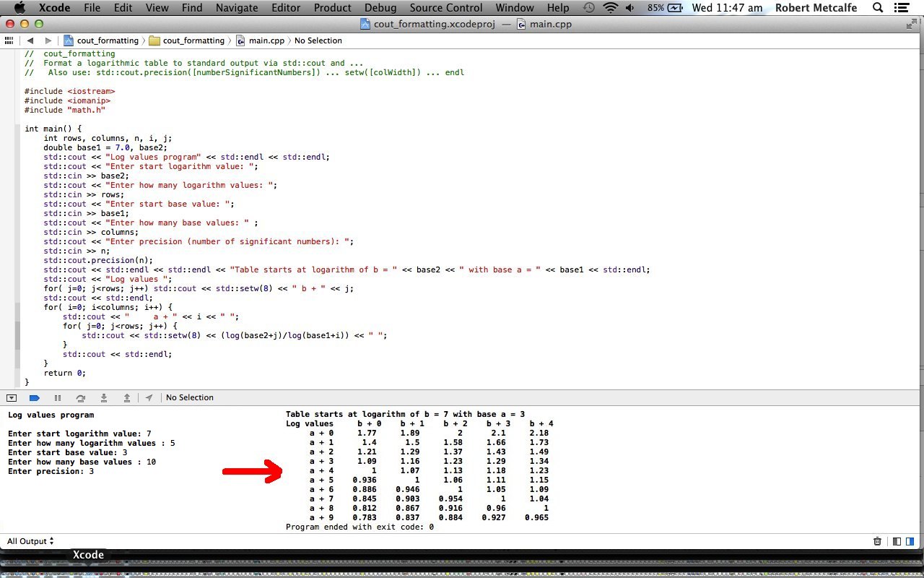924x578 pixels.
Task: Click the step into debug icon
Action: [x=104, y=398]
